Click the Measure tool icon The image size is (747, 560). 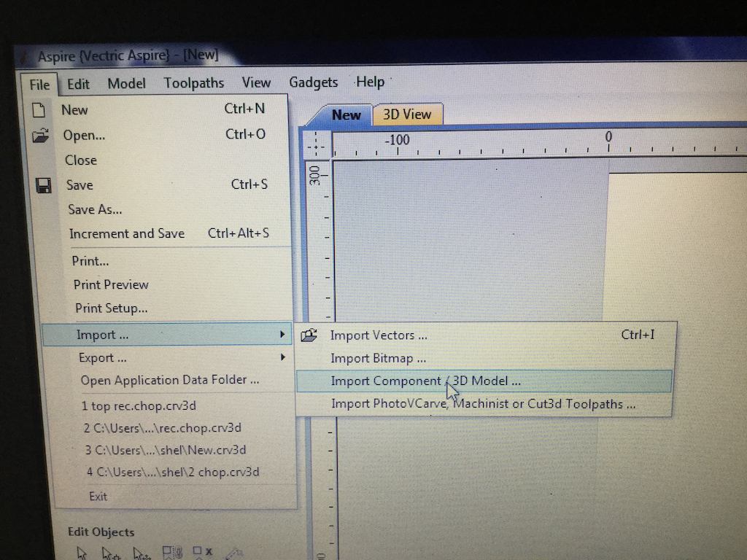click(234, 554)
